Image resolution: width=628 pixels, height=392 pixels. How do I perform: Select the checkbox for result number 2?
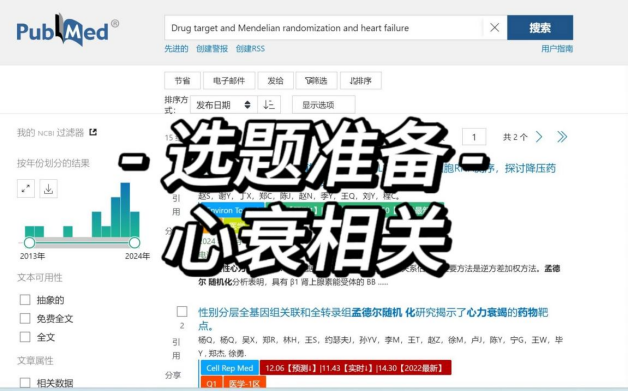click(x=182, y=311)
